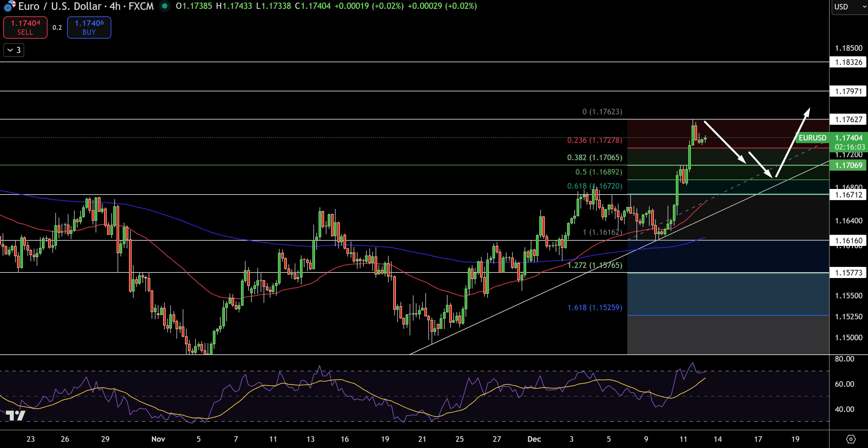The image size is (868, 448).
Task: Click the open price value O1.17385 in legend
Action: (194, 6)
